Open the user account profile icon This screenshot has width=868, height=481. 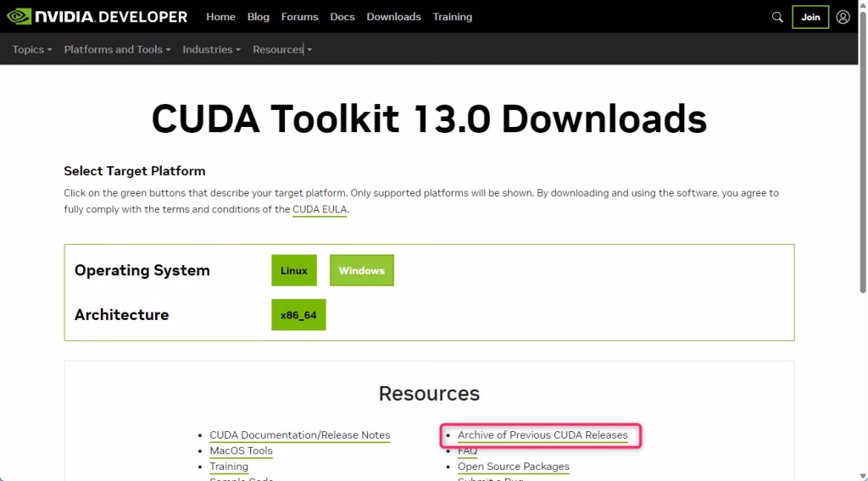843,17
